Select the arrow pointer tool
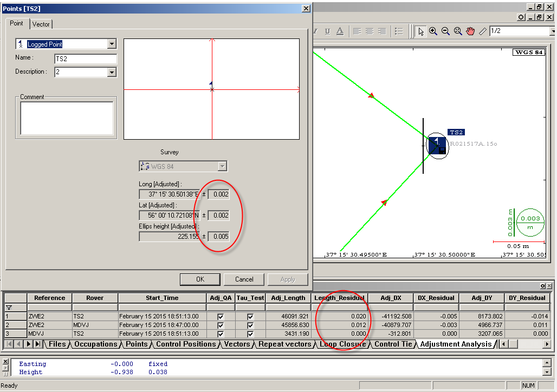This screenshot has width=557, height=392. click(421, 31)
